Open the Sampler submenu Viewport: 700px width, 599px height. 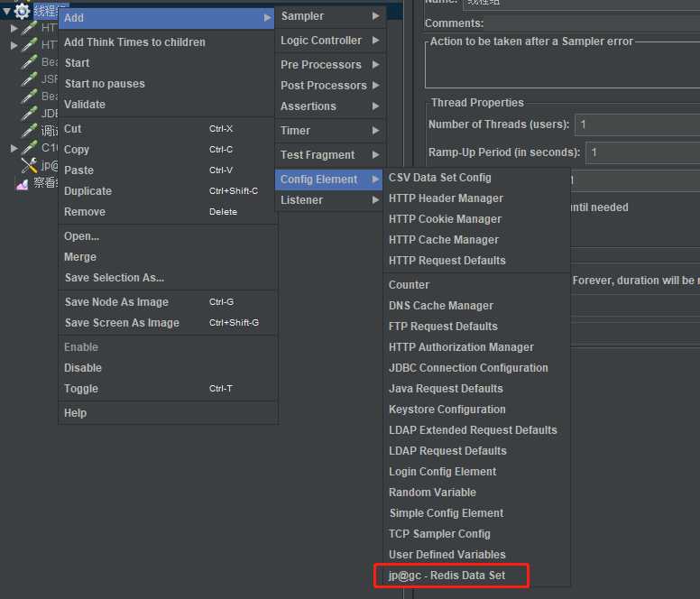(x=329, y=16)
